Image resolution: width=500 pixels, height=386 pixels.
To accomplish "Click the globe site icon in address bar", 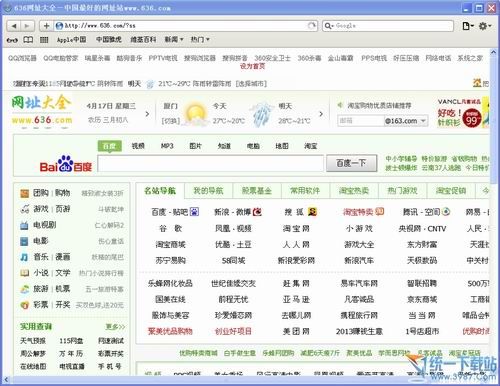I will (x=59, y=26).
